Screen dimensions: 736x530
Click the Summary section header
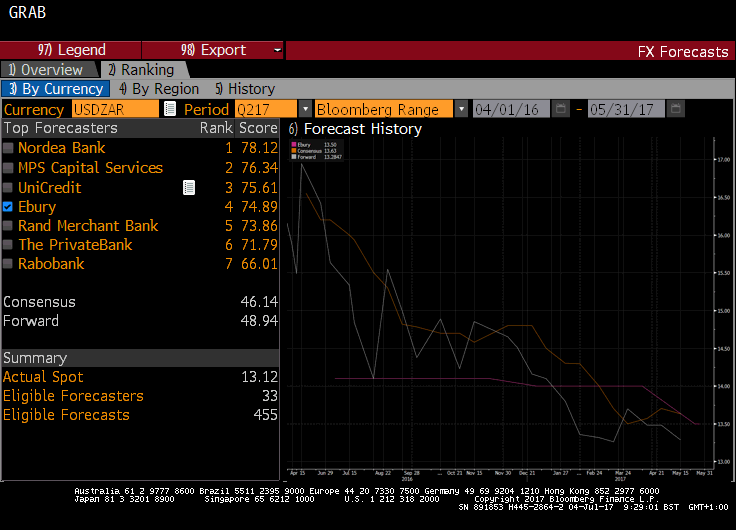pyautogui.click(x=140, y=358)
